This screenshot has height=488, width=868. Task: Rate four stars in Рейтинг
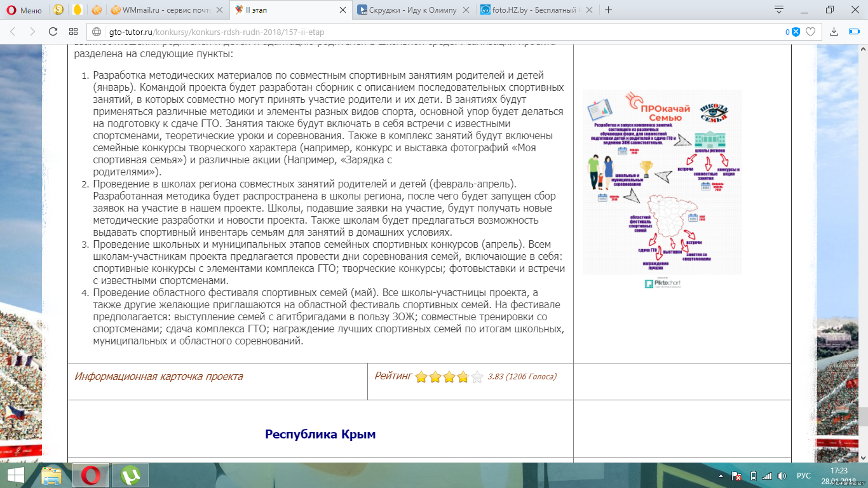click(x=463, y=377)
